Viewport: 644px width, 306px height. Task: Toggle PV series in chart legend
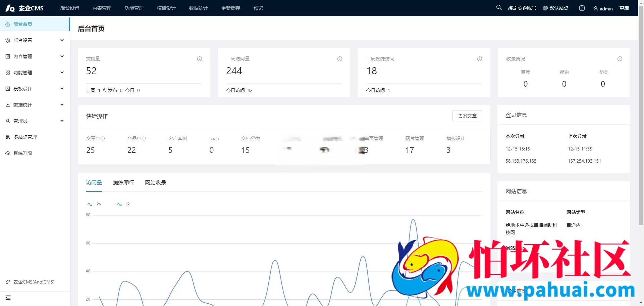point(94,204)
